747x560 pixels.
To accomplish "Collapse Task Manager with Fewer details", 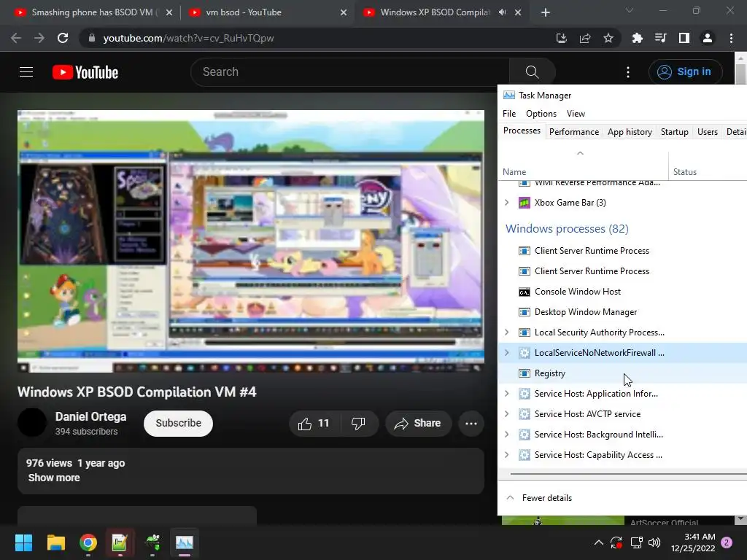I will [539, 497].
